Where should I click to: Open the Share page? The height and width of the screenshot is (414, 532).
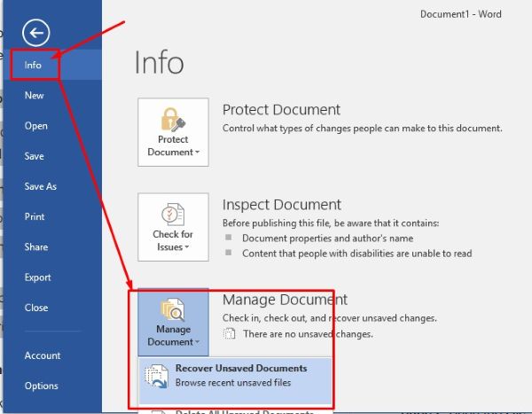(x=36, y=247)
